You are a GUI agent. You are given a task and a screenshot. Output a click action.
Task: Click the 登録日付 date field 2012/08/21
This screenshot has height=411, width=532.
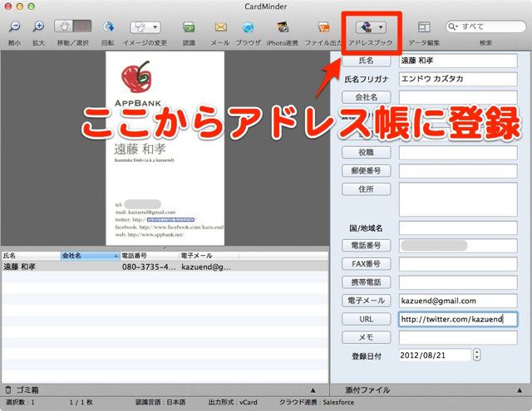pos(436,355)
